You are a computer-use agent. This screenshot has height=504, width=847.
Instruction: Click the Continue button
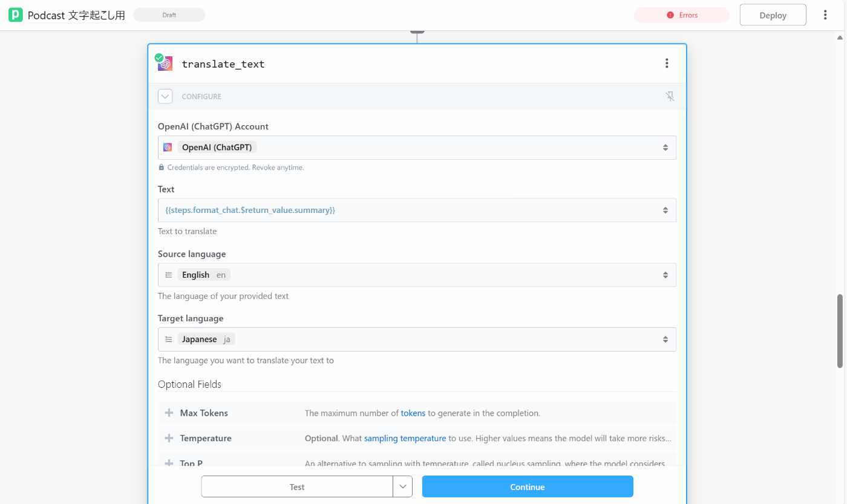coord(528,486)
